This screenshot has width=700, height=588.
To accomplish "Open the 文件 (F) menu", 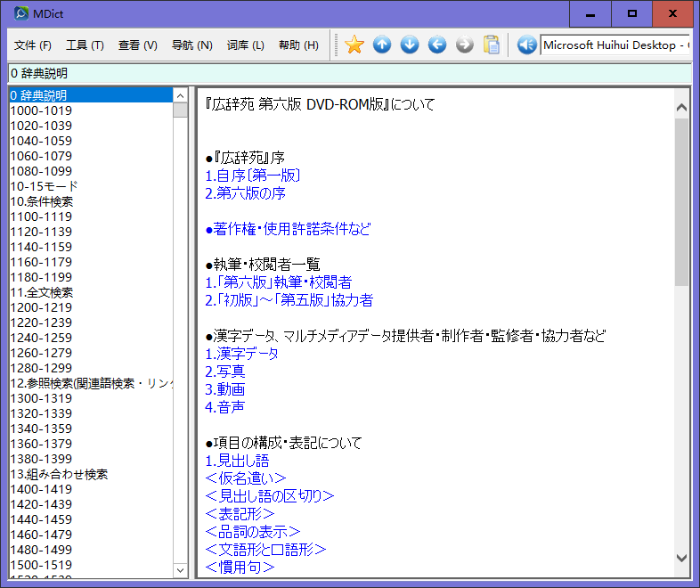I will pos(33,45).
